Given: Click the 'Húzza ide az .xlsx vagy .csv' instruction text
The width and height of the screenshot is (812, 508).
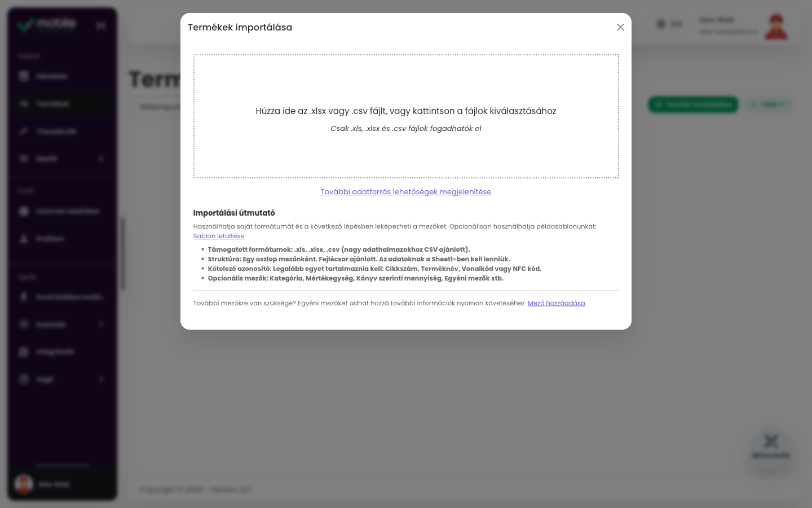Looking at the screenshot, I should coord(406,111).
